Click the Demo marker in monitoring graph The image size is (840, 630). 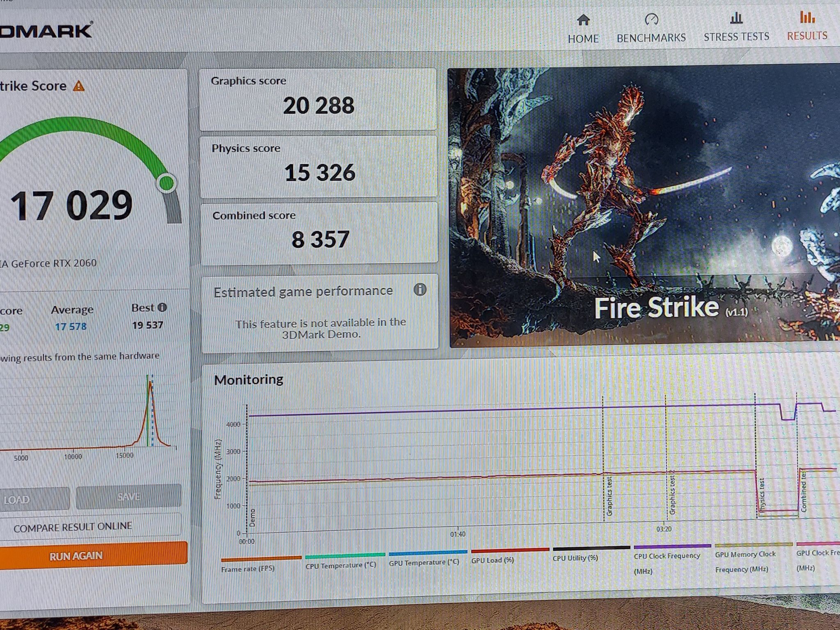coord(252,518)
